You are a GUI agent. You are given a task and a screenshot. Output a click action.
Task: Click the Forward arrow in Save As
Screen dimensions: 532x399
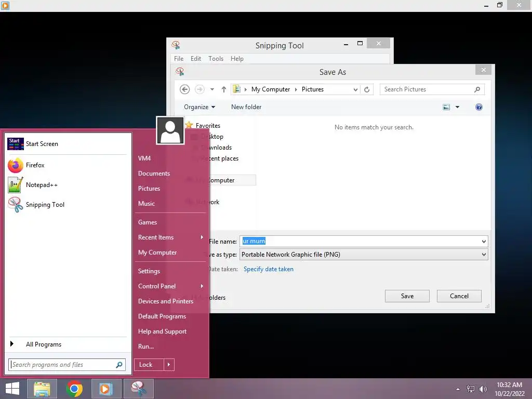pos(199,89)
